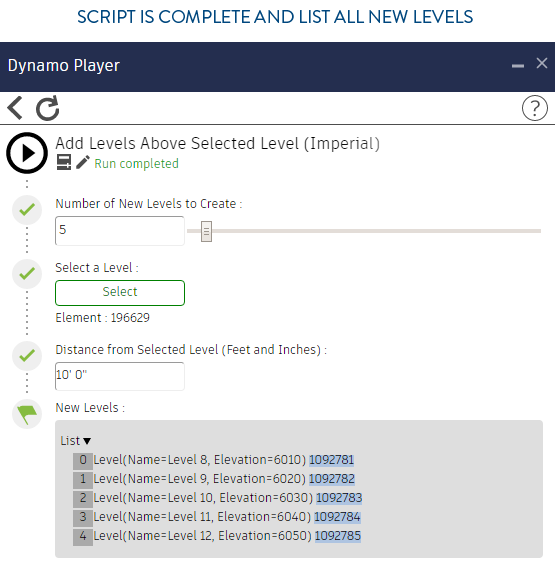
Task: Click the 'Run completed' status text
Action: (x=136, y=164)
